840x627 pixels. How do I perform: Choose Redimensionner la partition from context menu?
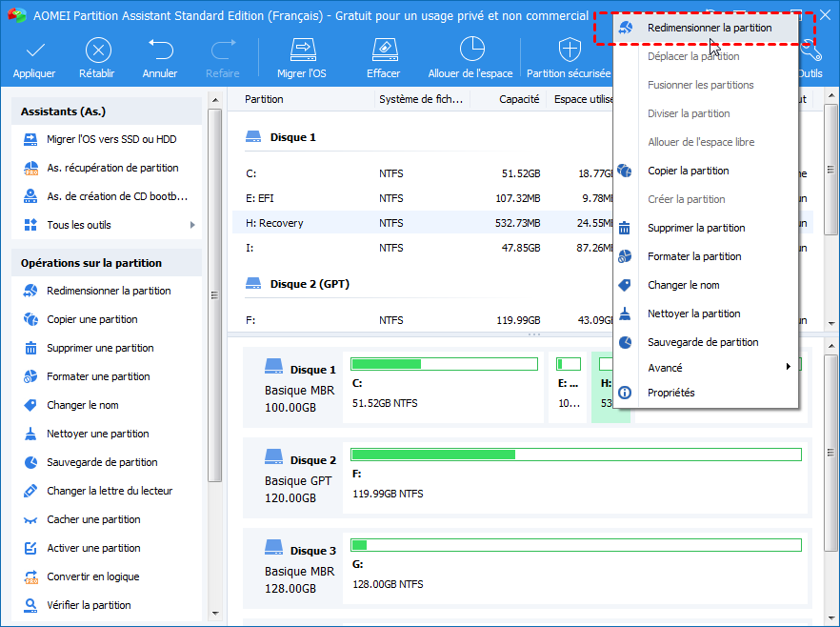(709, 29)
